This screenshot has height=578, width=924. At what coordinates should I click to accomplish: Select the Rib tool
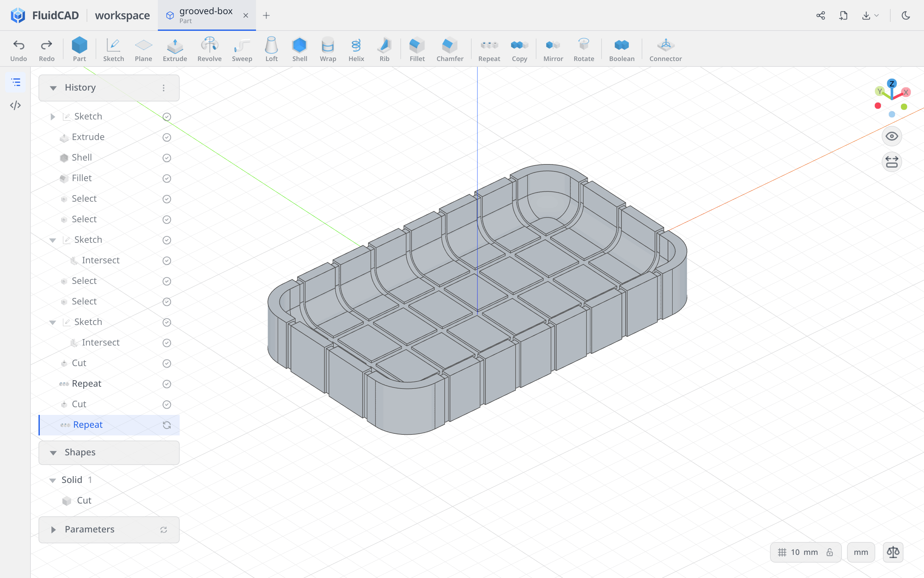click(384, 50)
